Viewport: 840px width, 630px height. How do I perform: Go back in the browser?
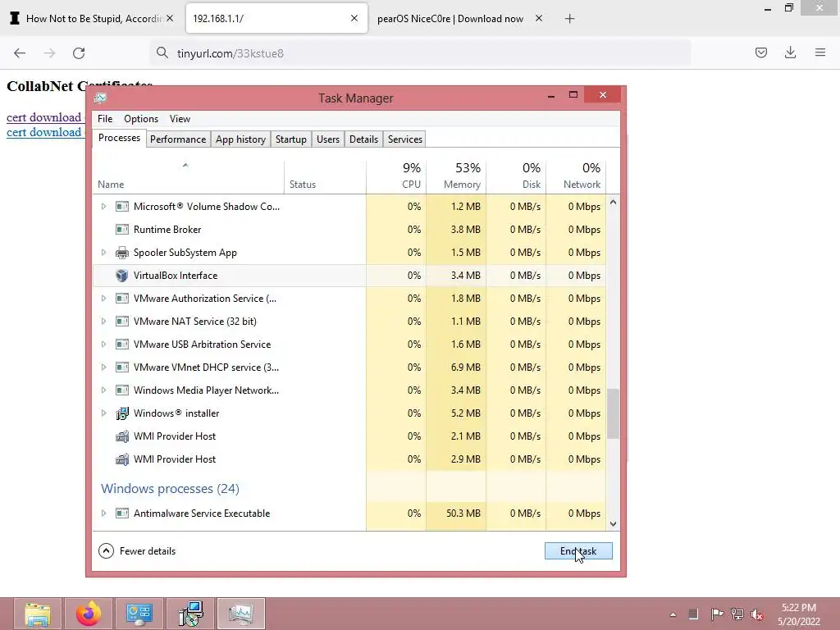[20, 53]
